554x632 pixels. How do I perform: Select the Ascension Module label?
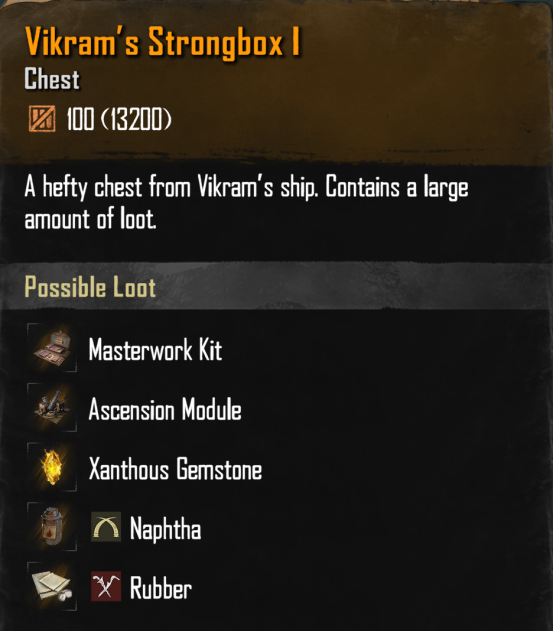165,409
